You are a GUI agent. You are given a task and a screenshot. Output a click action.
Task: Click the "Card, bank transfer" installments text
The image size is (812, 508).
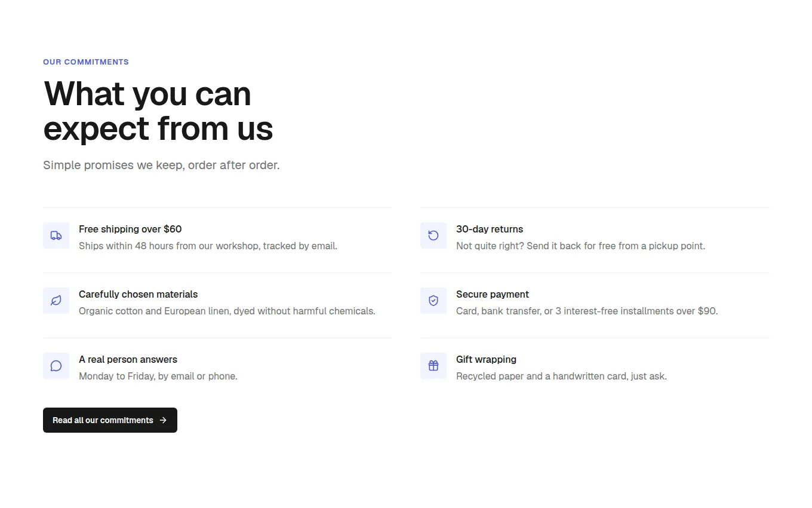(587, 311)
